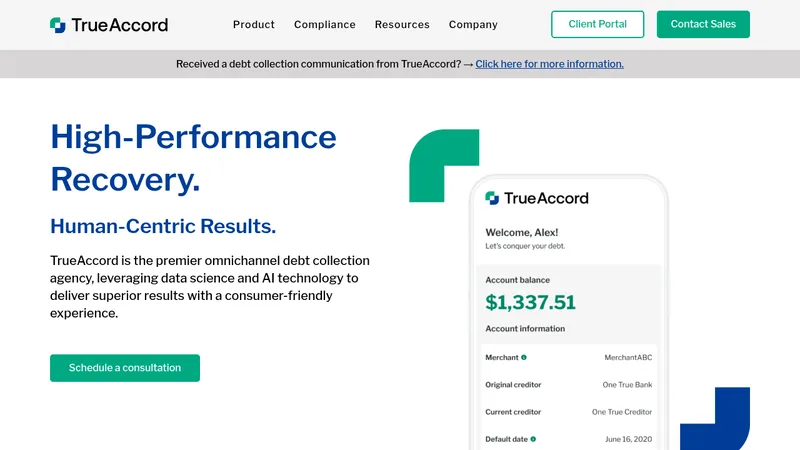Click 'June 16, 2020' date value
This screenshot has height=450, width=800.
tap(629, 439)
